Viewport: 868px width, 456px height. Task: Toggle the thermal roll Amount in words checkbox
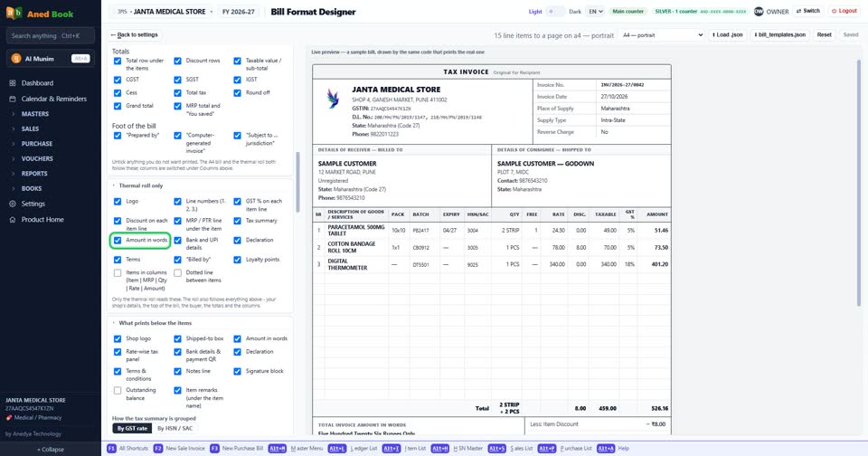[x=118, y=241]
